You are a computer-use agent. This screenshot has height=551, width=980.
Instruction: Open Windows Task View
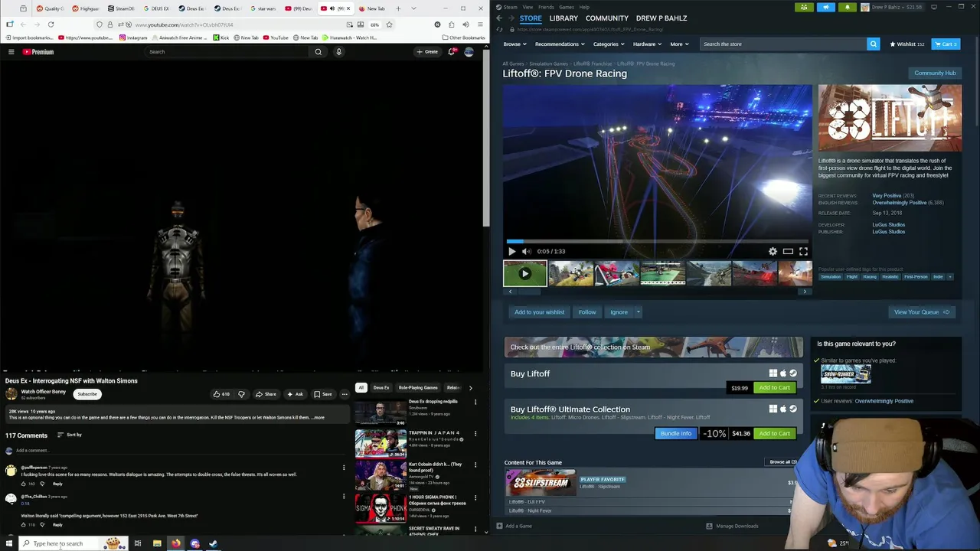point(138,543)
